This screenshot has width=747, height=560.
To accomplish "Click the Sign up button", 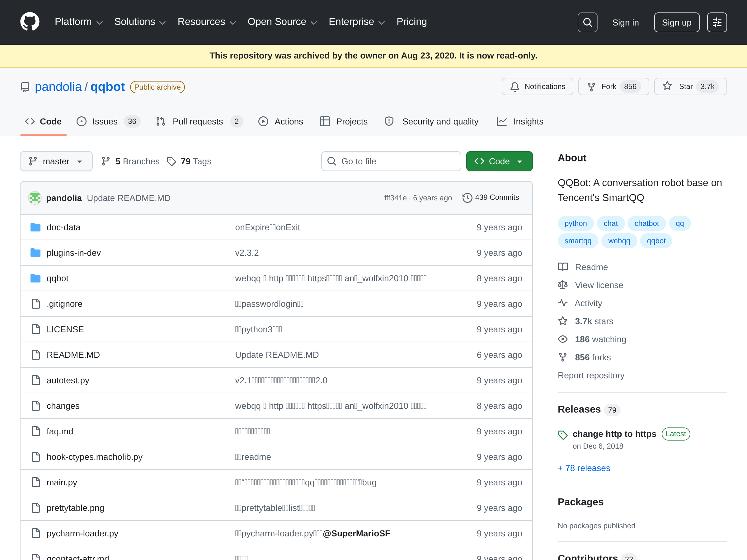I will click(x=676, y=22).
